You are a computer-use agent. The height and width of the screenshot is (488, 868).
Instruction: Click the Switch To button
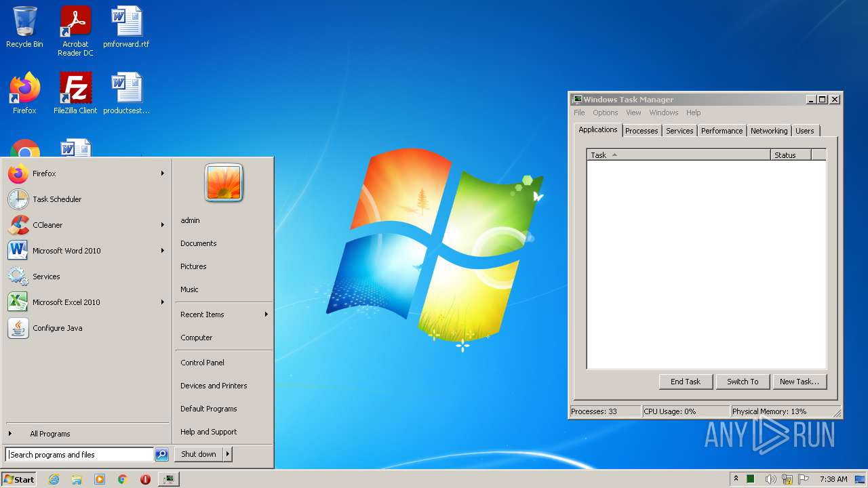coord(743,382)
